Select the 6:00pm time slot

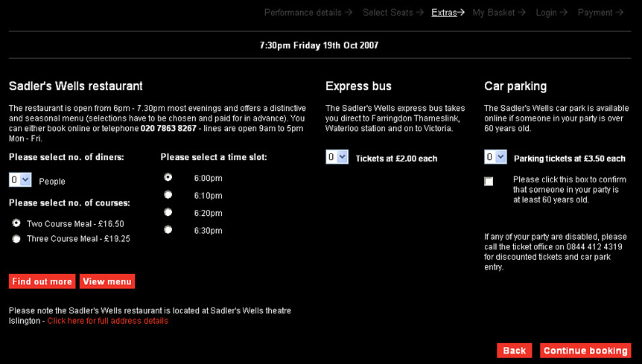coord(168,177)
